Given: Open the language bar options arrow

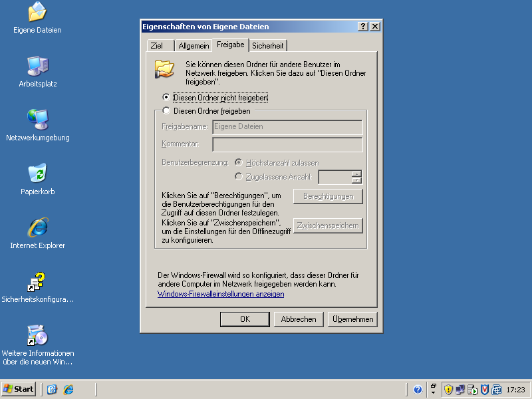Looking at the screenshot, I should point(434,392).
